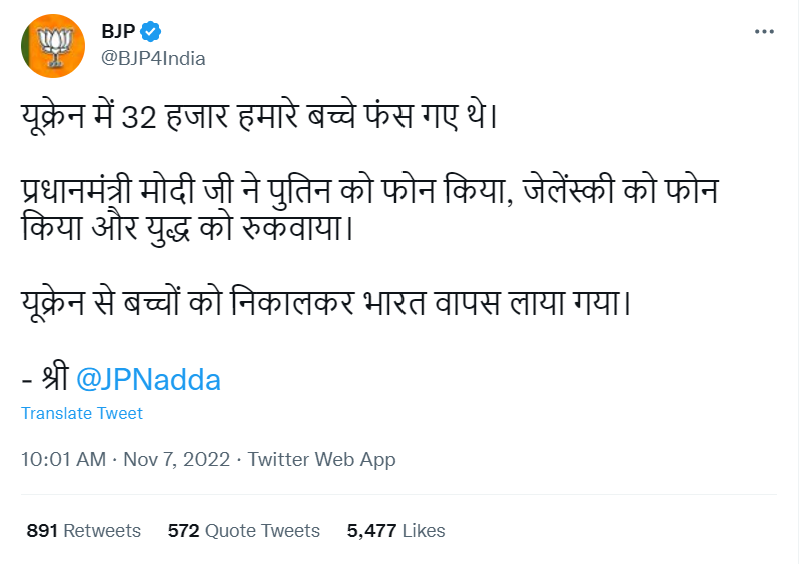Click the word जेलेंस्की in the tweet
800x564 pixels.
coord(569,190)
